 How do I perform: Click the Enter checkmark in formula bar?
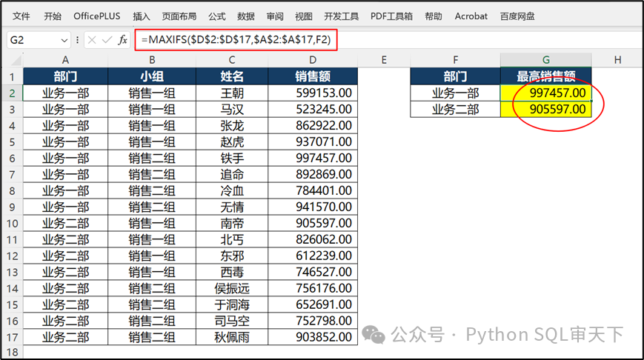(107, 40)
